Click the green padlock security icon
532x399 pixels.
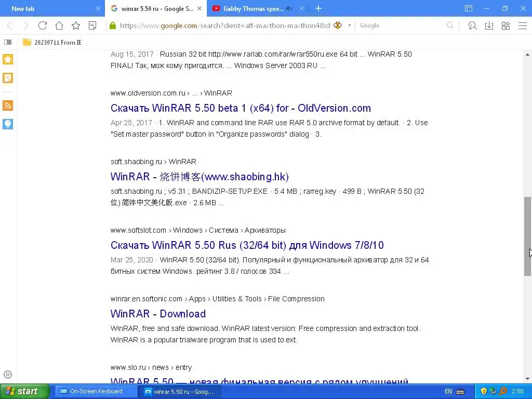[113, 25]
